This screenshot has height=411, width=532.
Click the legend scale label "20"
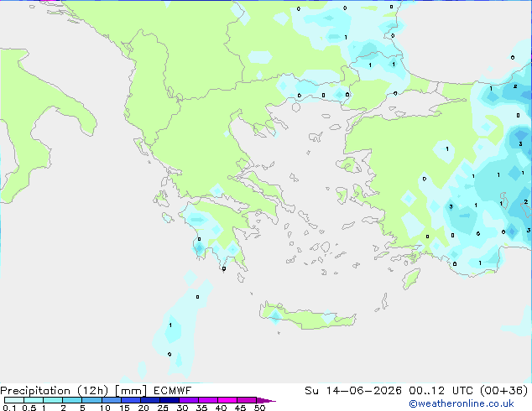[x=143, y=408]
